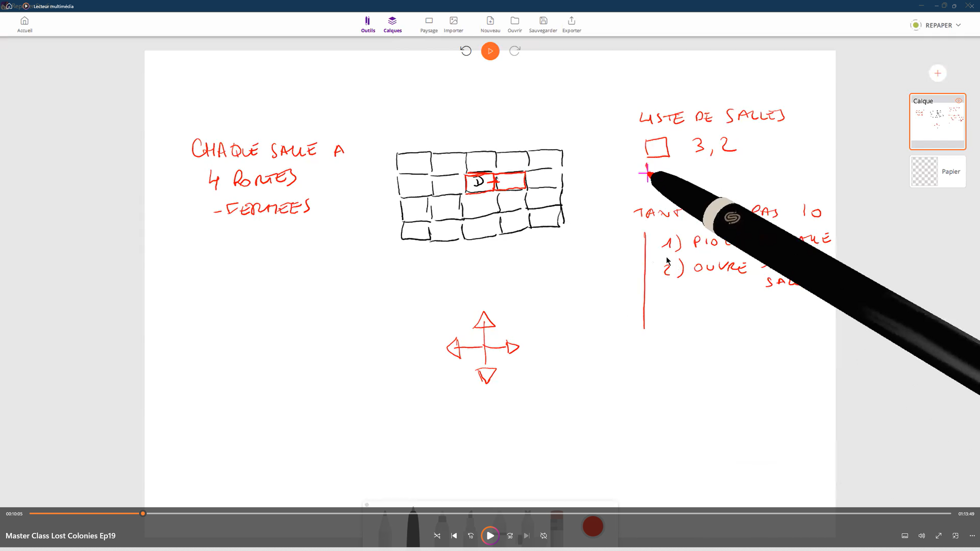Play the video with the center button
This screenshot has height=551, width=980.
pyautogui.click(x=490, y=536)
